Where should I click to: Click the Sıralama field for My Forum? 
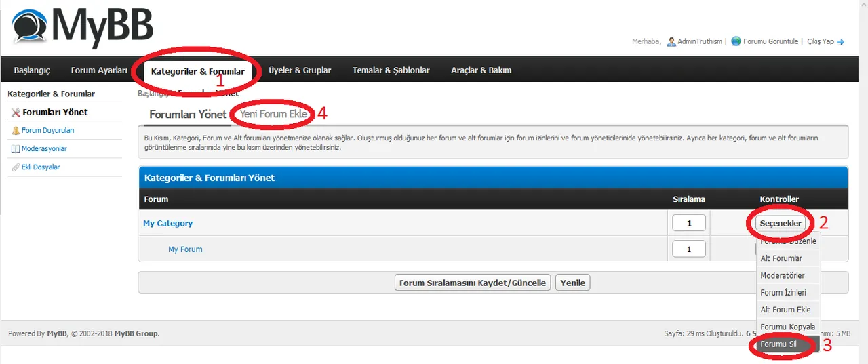coord(689,249)
